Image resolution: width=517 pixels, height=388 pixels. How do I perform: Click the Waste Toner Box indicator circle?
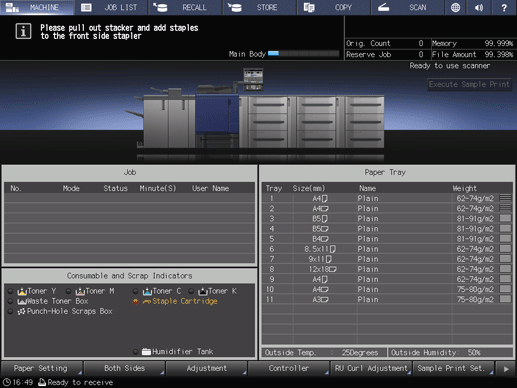(x=11, y=301)
